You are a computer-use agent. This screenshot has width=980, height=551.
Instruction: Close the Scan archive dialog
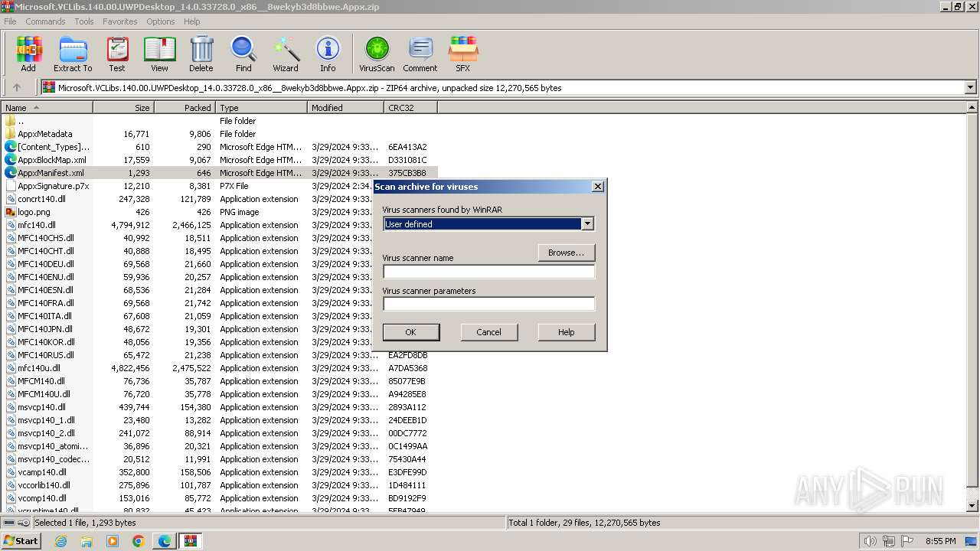[598, 187]
